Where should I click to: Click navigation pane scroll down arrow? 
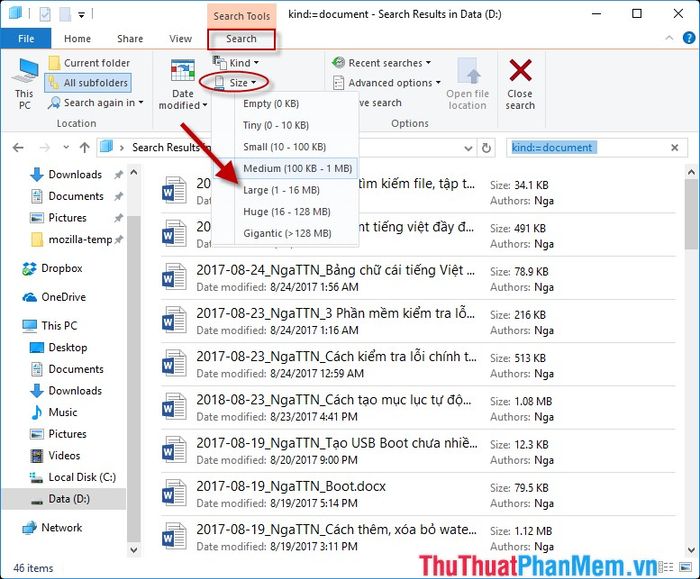click(133, 550)
